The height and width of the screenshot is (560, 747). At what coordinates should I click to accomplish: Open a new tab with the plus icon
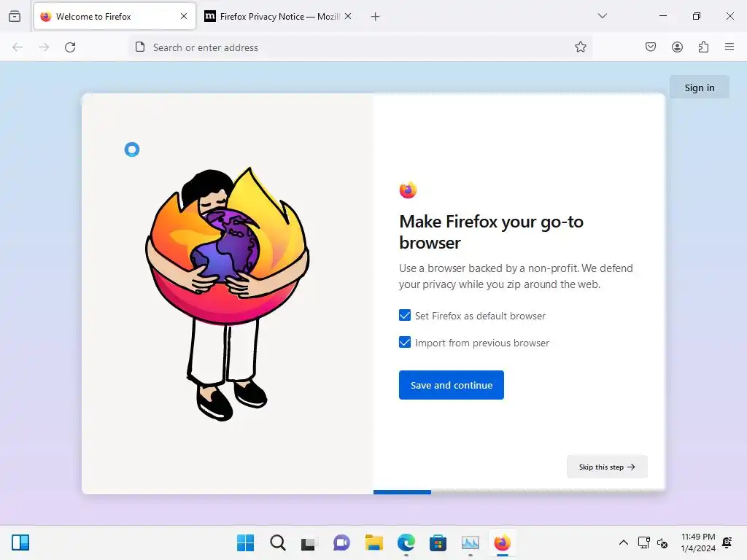[x=376, y=17]
